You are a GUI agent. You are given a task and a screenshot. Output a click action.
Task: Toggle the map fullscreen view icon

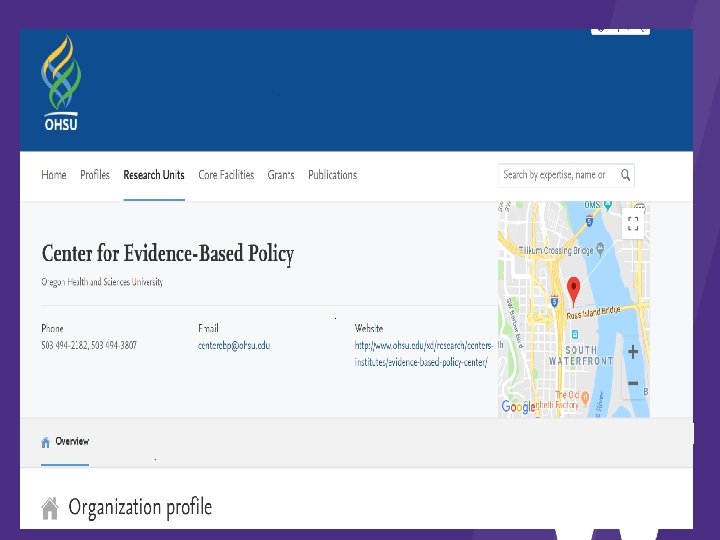(633, 224)
